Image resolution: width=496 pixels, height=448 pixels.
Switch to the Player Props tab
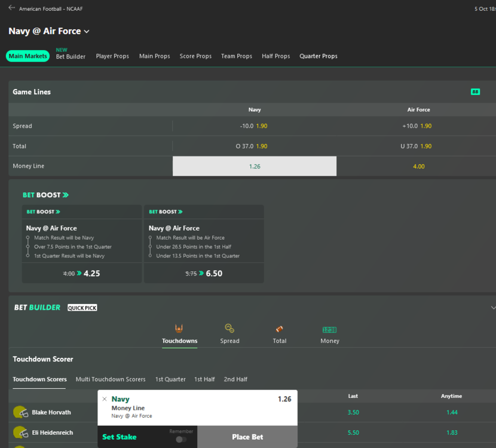tap(112, 56)
